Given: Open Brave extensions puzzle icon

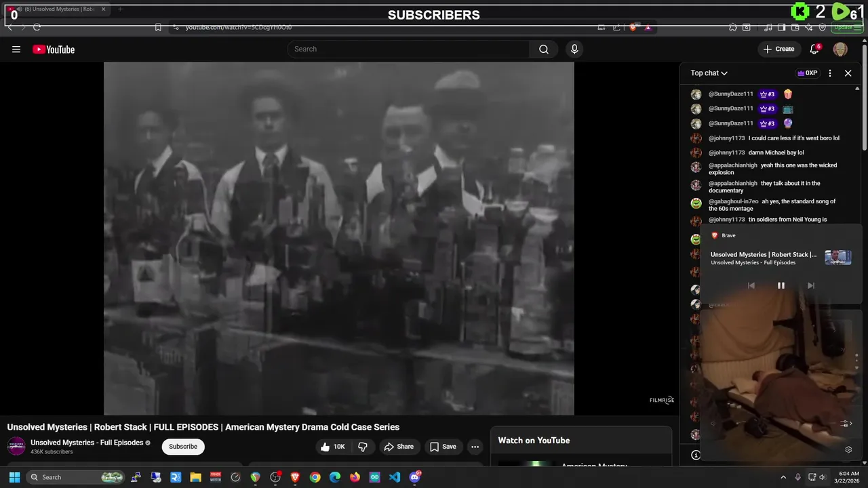Looking at the screenshot, I should pos(733,27).
